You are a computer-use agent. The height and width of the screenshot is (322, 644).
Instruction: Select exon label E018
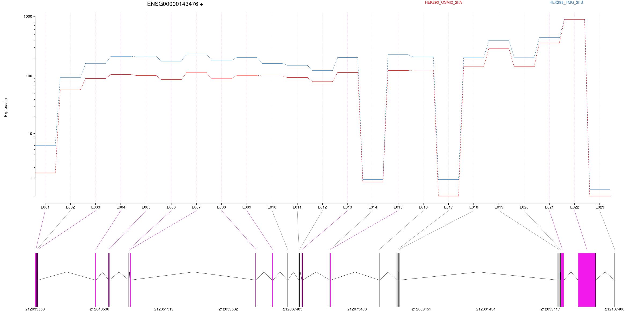pyautogui.click(x=474, y=207)
